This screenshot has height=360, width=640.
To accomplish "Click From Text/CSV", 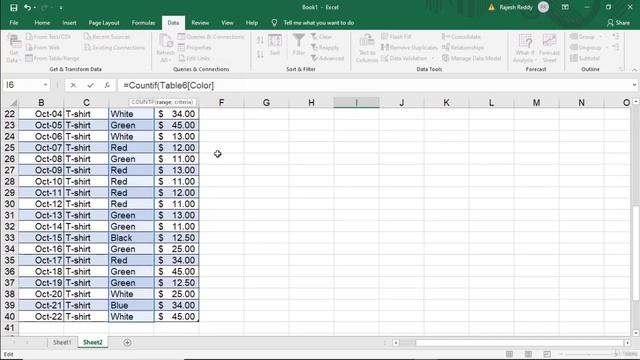I will (49, 37).
